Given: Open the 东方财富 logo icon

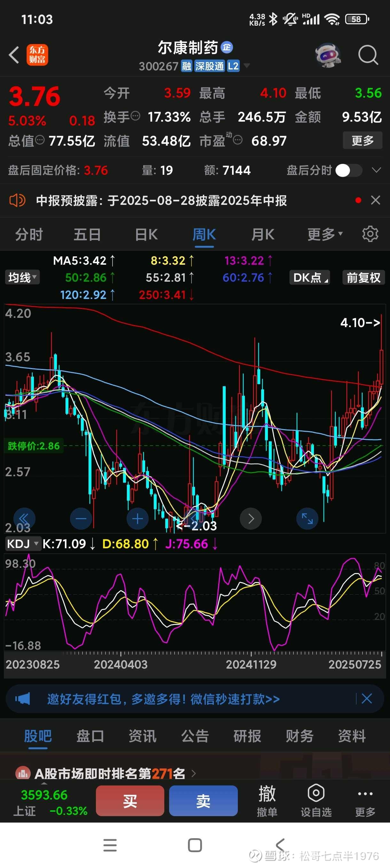Looking at the screenshot, I should click(37, 55).
